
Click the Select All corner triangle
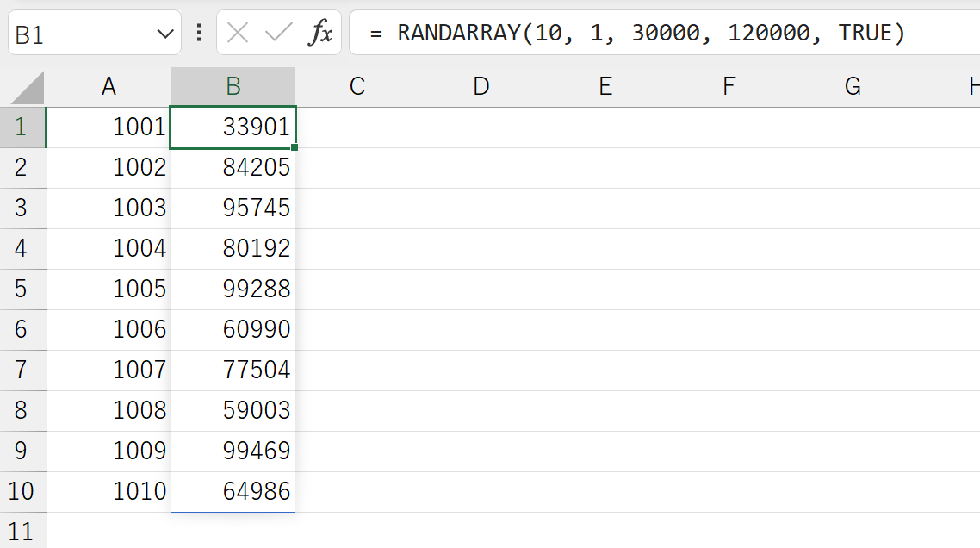[28, 88]
